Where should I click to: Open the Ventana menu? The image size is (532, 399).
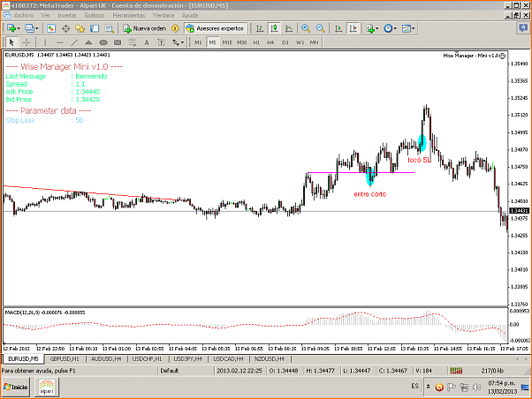163,15
